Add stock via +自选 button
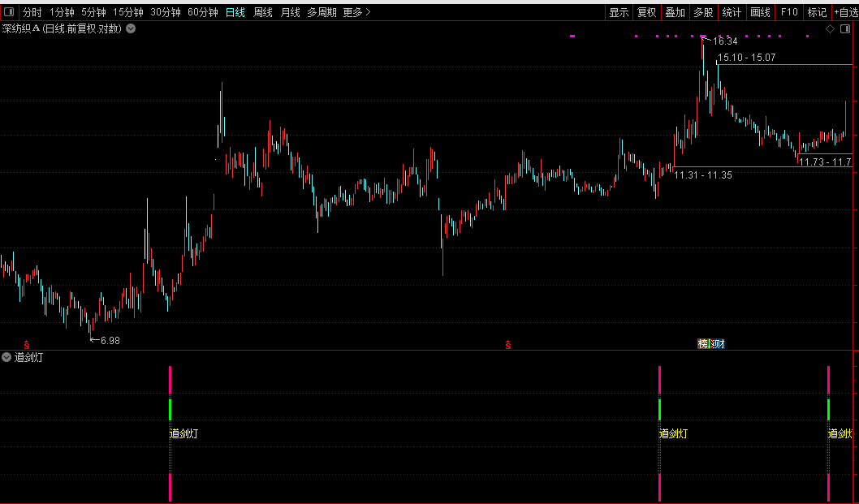859x504 pixels. pos(846,12)
